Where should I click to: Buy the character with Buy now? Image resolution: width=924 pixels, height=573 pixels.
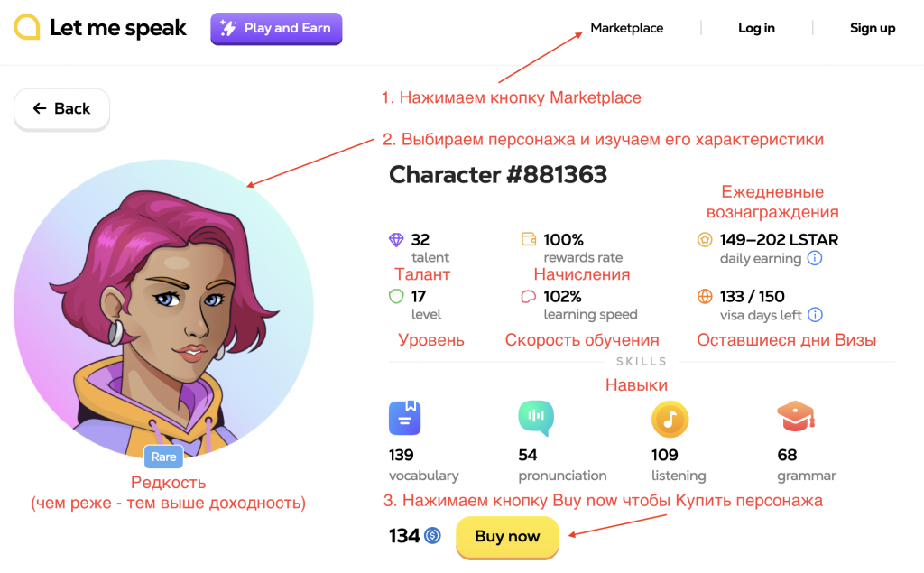click(x=507, y=537)
